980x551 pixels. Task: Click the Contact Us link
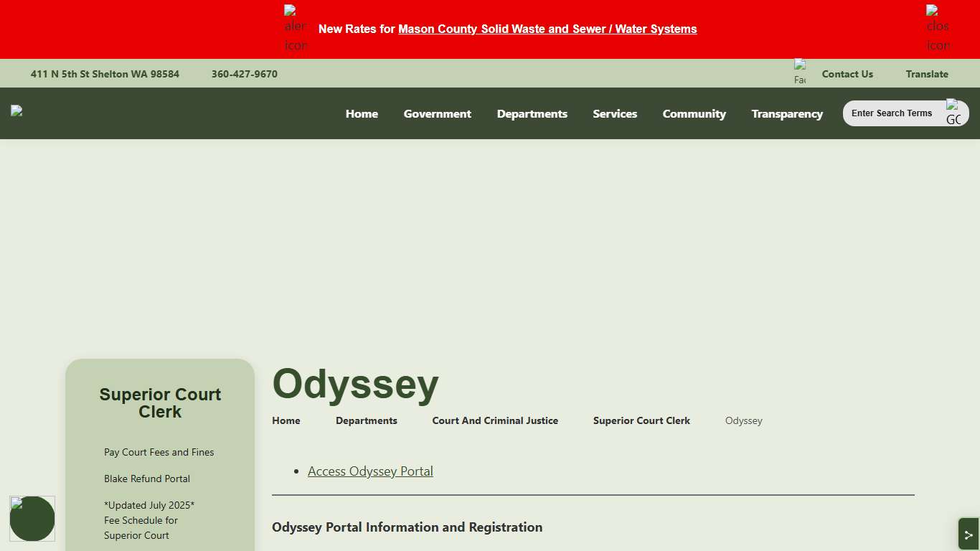pyautogui.click(x=847, y=74)
